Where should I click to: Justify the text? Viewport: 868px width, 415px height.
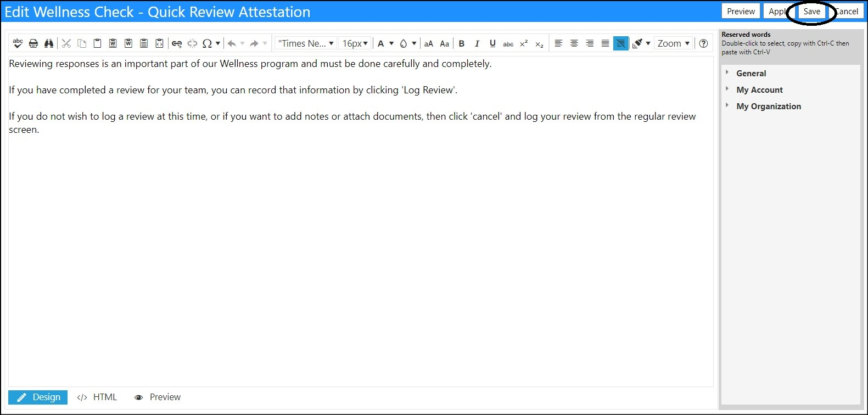[605, 43]
